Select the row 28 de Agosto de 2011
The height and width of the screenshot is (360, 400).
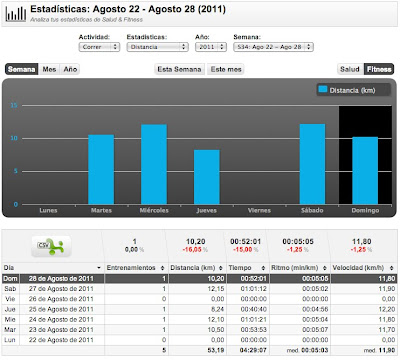point(199,278)
